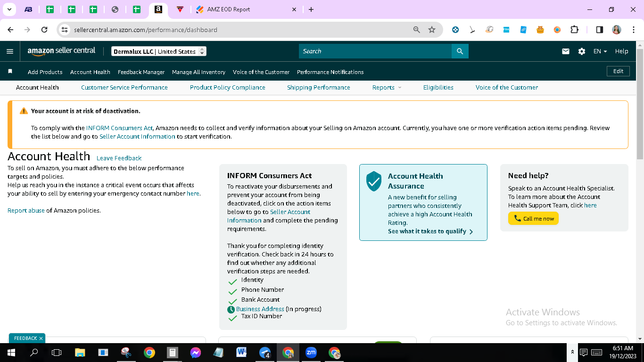Reload the page with the refresh icon
Screen dimensions: 644x362
pyautogui.click(x=44, y=30)
